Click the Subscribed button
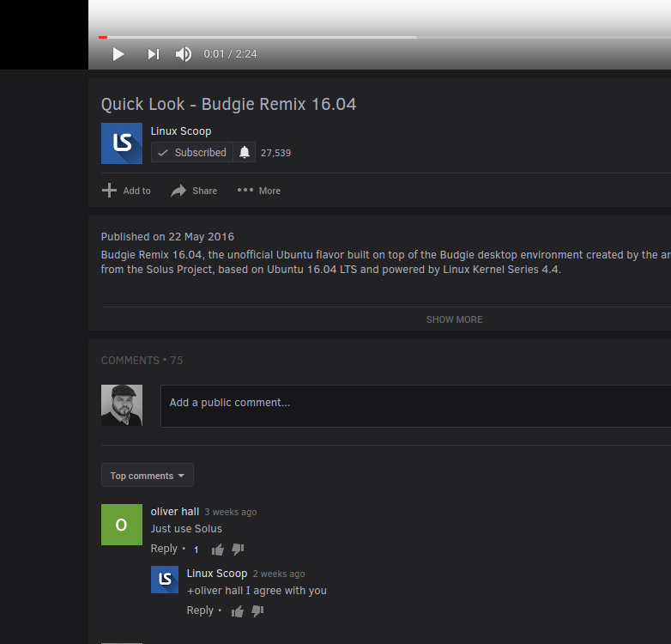Viewport: 671px width, 644px height. pos(191,153)
